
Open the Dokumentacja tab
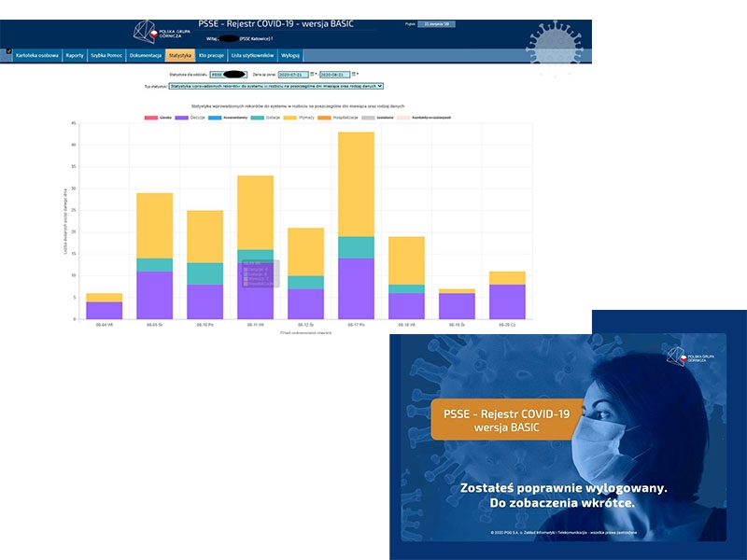[146, 56]
